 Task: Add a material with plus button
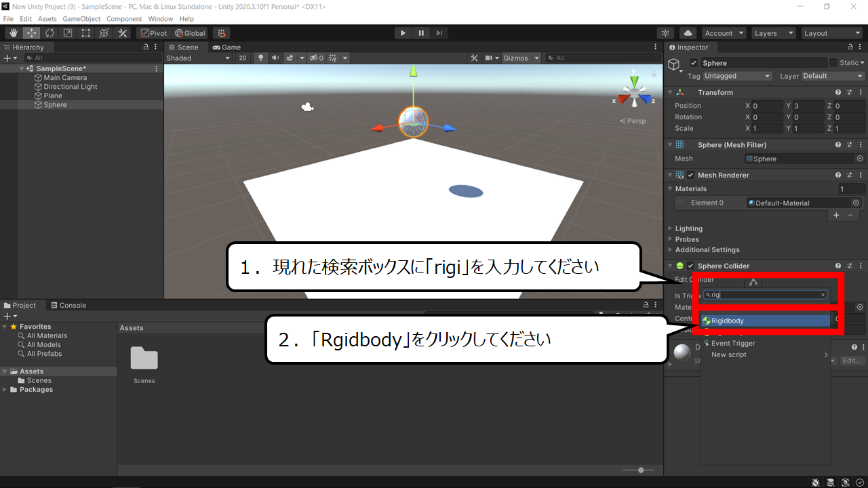pos(836,215)
